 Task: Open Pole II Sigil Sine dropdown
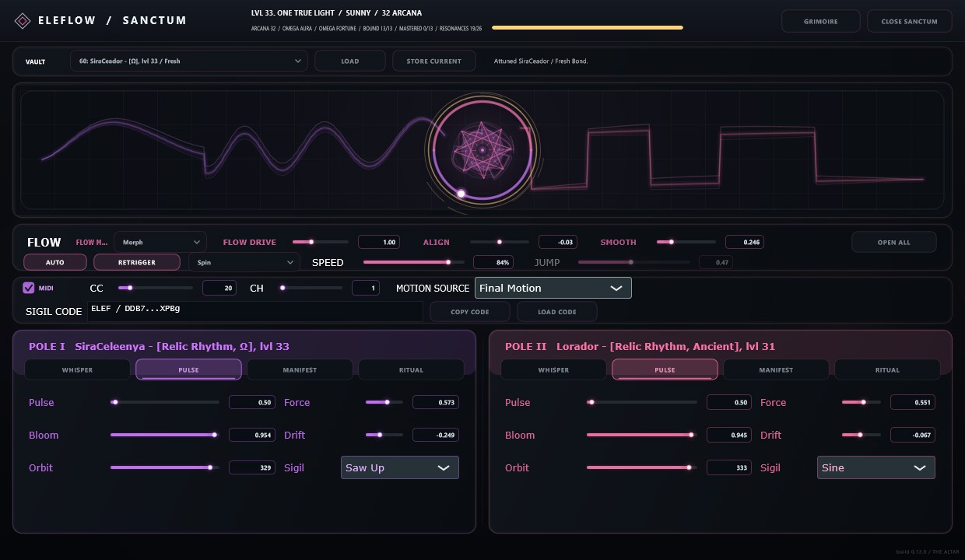876,467
